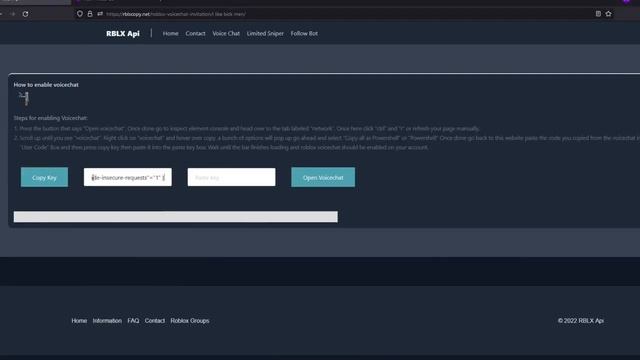Click the loading progress bar

(x=176, y=217)
